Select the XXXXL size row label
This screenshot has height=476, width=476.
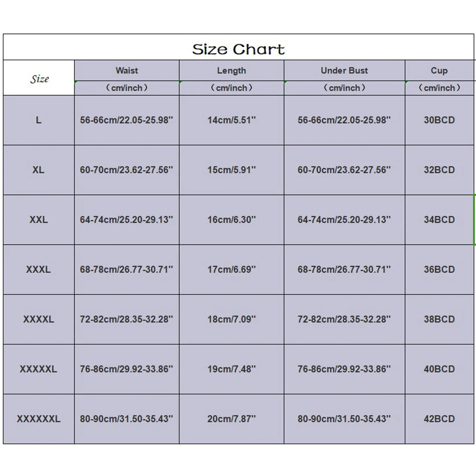click(39, 319)
